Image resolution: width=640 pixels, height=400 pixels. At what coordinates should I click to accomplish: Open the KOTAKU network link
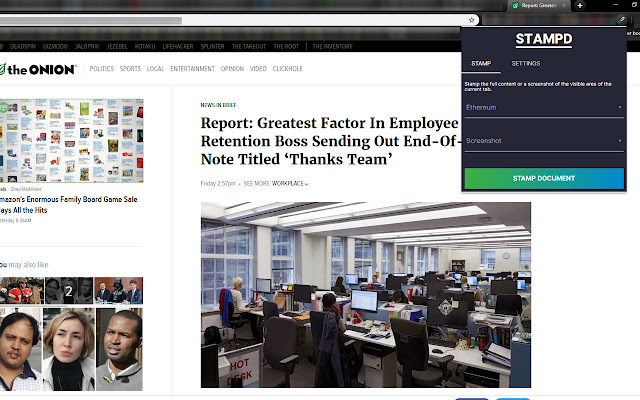click(145, 47)
